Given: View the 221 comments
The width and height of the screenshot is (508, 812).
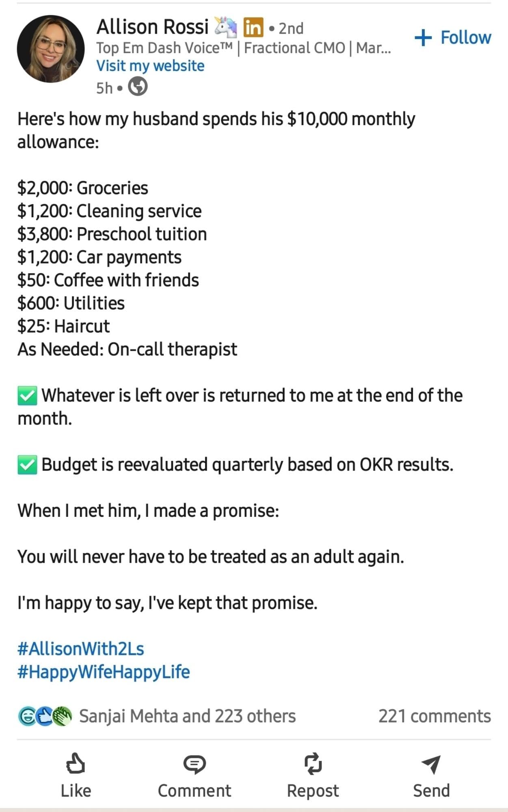Looking at the screenshot, I should tap(435, 716).
